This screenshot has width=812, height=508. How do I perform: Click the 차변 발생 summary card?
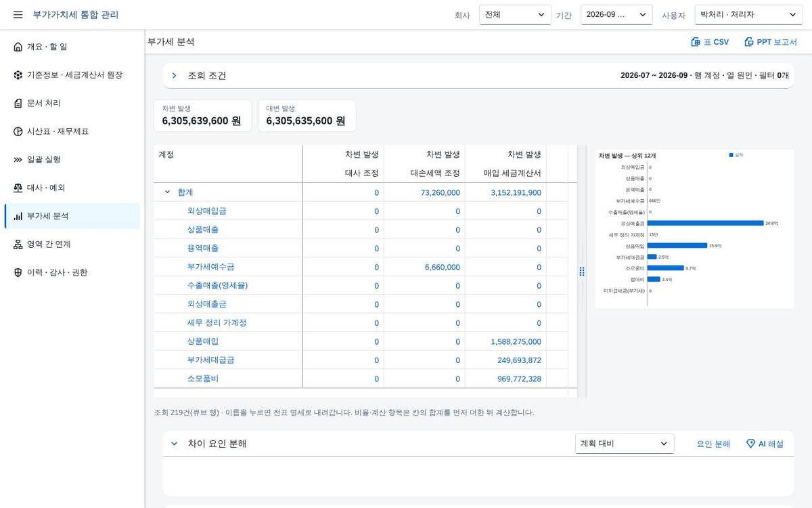[202, 116]
